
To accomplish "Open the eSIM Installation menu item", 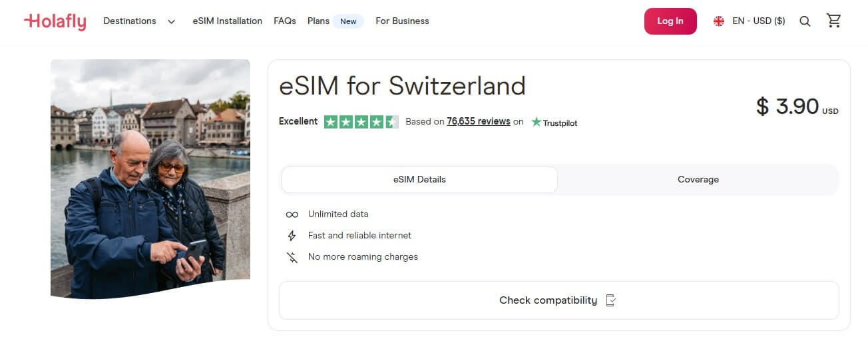I will (228, 21).
